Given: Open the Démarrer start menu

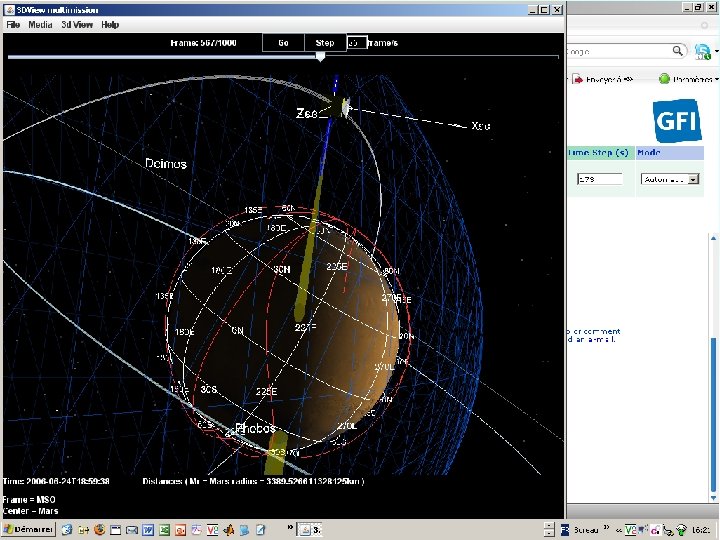Looking at the screenshot, I should tap(30, 529).
